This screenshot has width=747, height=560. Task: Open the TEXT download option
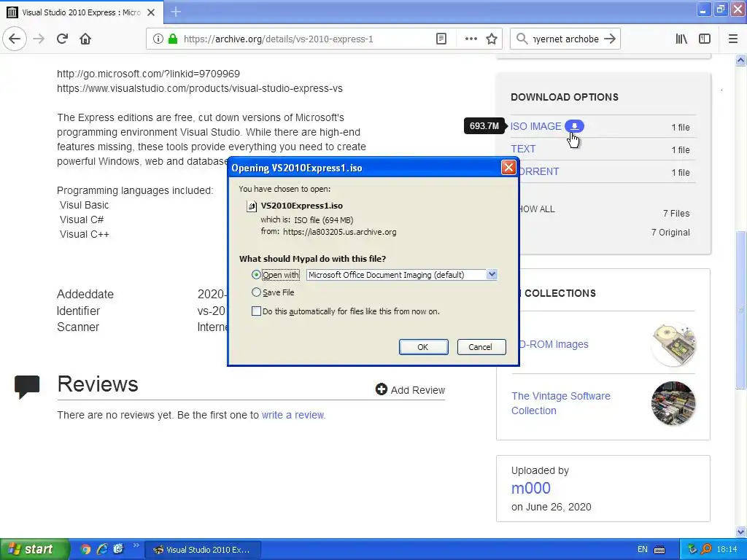(523, 149)
